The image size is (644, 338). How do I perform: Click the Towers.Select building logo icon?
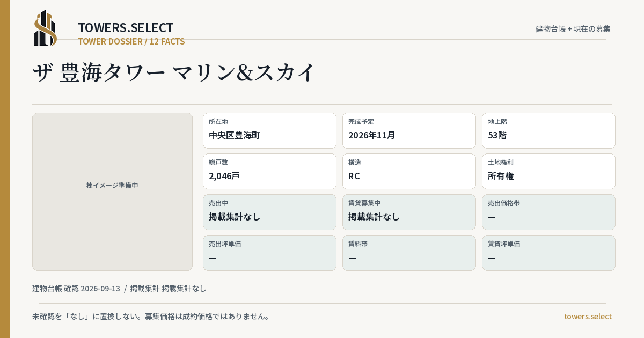click(46, 28)
